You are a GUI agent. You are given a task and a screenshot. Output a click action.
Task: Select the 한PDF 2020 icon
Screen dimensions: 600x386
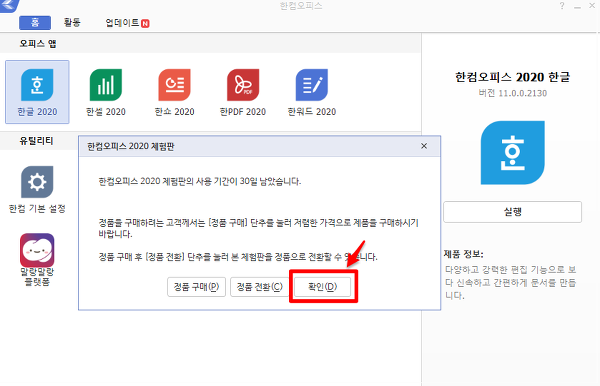pyautogui.click(x=243, y=85)
